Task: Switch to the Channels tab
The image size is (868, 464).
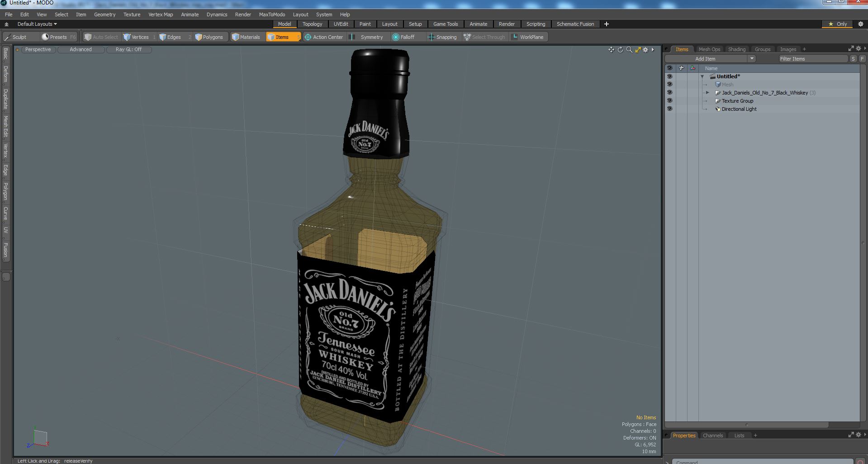Action: click(713, 436)
